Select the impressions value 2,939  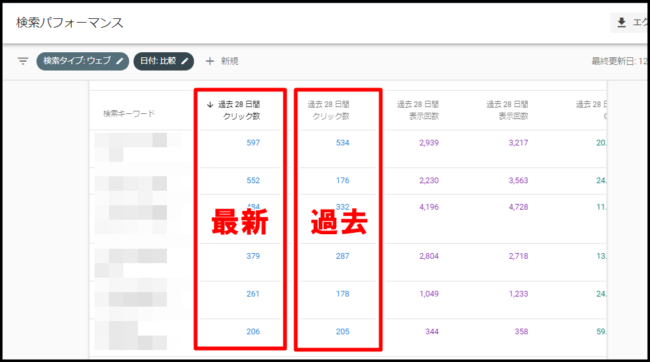(x=429, y=143)
